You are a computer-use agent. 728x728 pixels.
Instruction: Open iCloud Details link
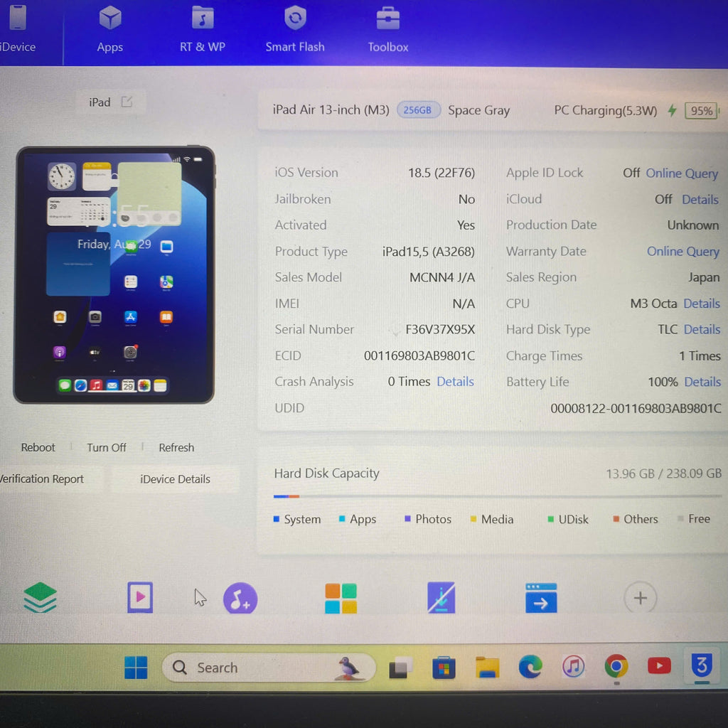[700, 199]
